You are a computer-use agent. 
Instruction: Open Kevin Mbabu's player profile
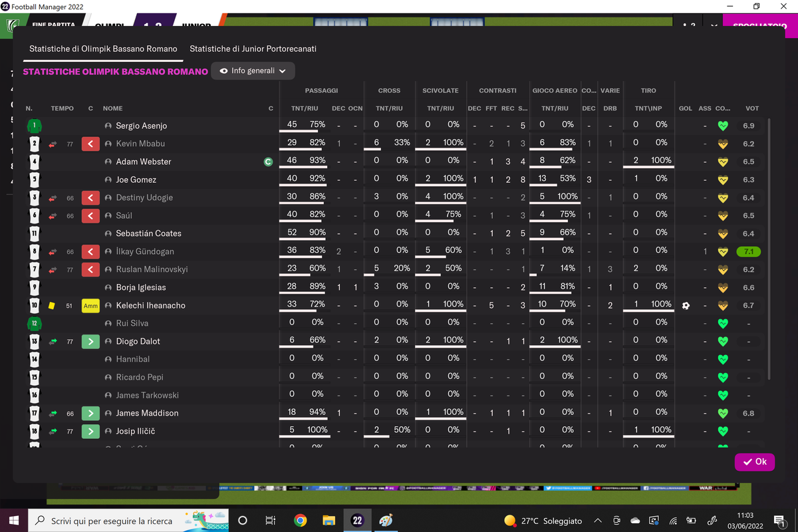[140, 144]
